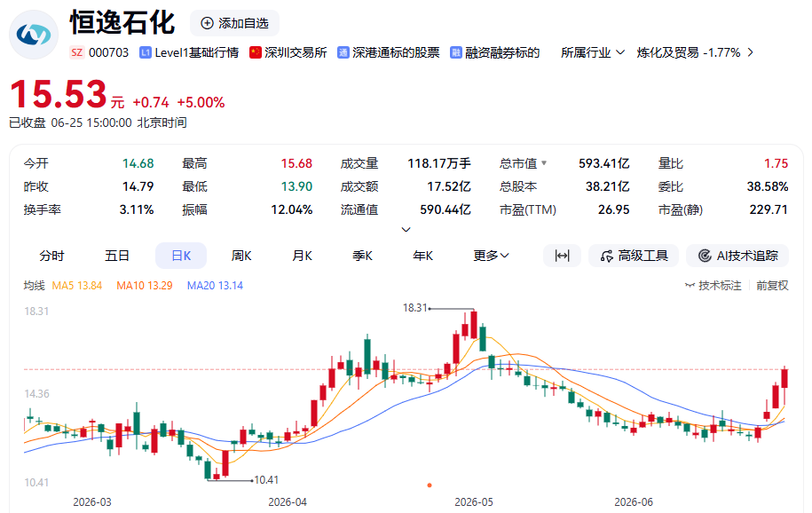Click the 最低 value 13.90
Image resolution: width=812 pixels, height=513 pixels.
[x=296, y=186]
